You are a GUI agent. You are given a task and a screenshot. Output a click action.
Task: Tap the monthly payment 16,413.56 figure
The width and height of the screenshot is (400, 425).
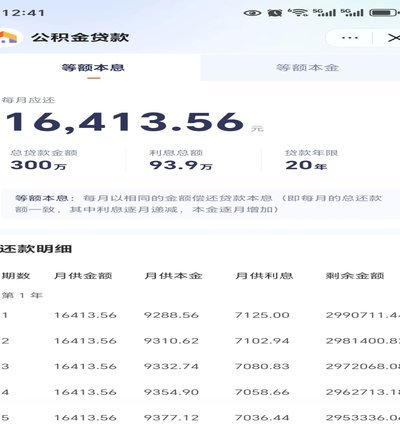click(125, 122)
